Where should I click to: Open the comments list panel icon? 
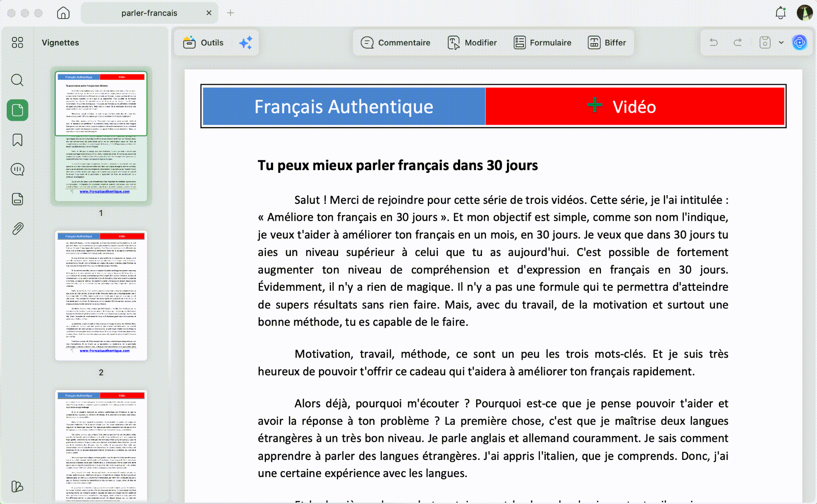[x=17, y=169]
